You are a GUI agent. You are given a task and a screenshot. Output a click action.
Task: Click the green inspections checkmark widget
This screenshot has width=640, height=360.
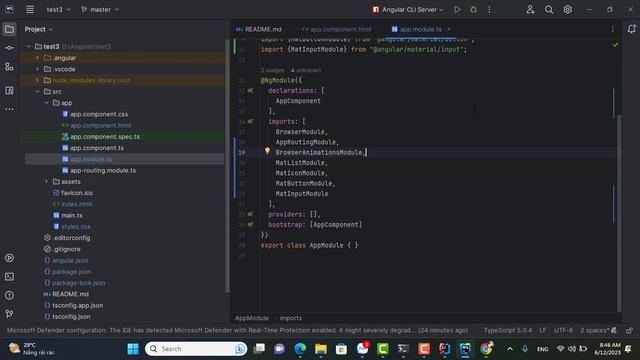pyautogui.click(x=615, y=44)
